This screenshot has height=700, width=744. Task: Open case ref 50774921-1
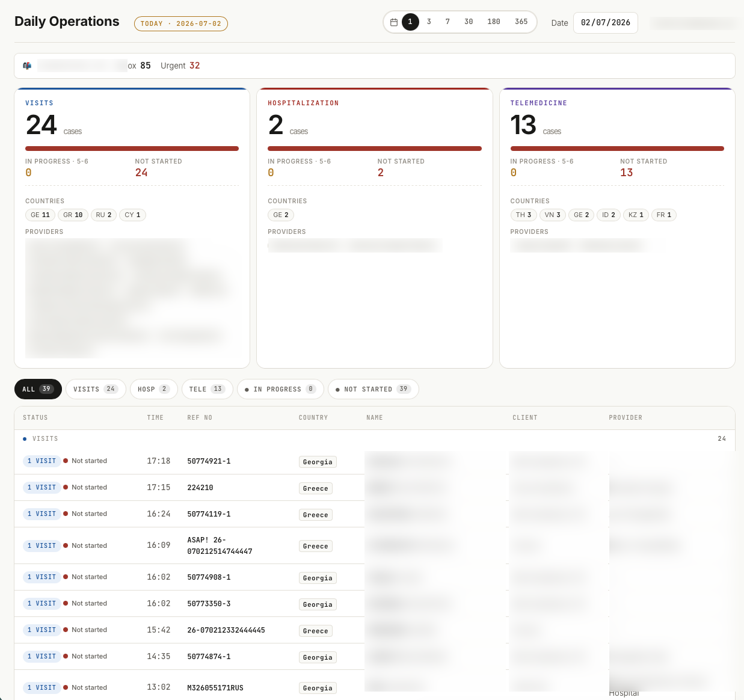pyautogui.click(x=209, y=461)
